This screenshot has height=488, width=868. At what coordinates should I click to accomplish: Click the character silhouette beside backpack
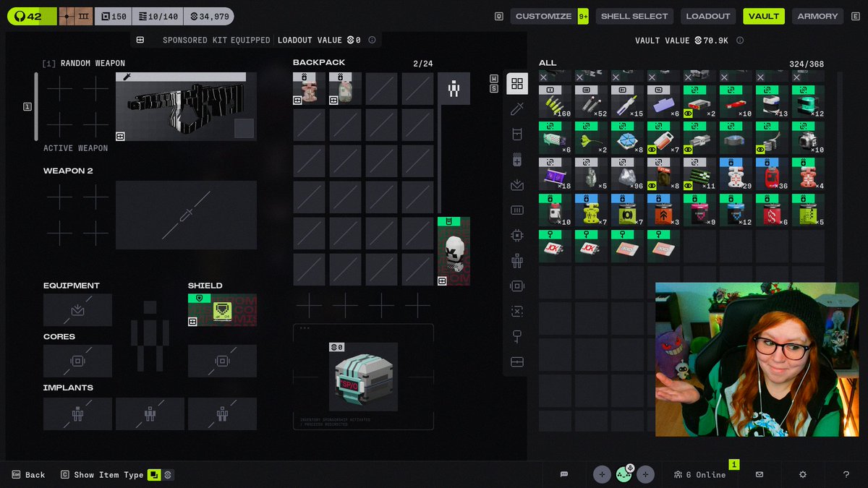[454, 89]
